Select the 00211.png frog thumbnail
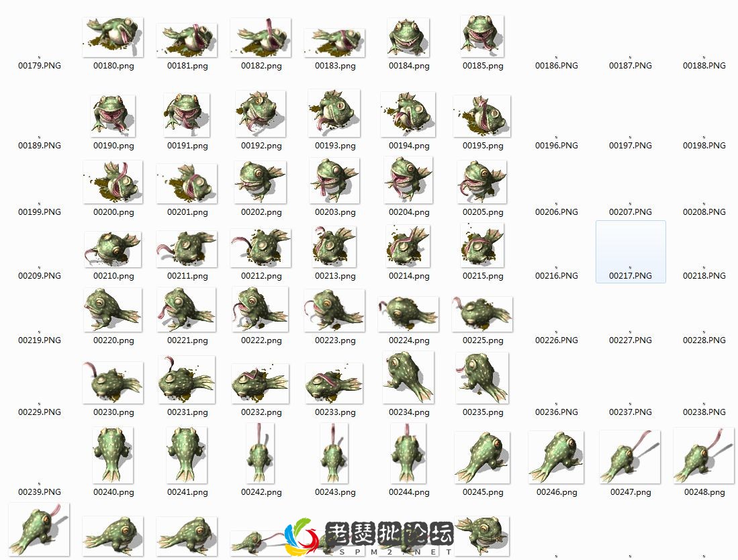 click(x=187, y=249)
